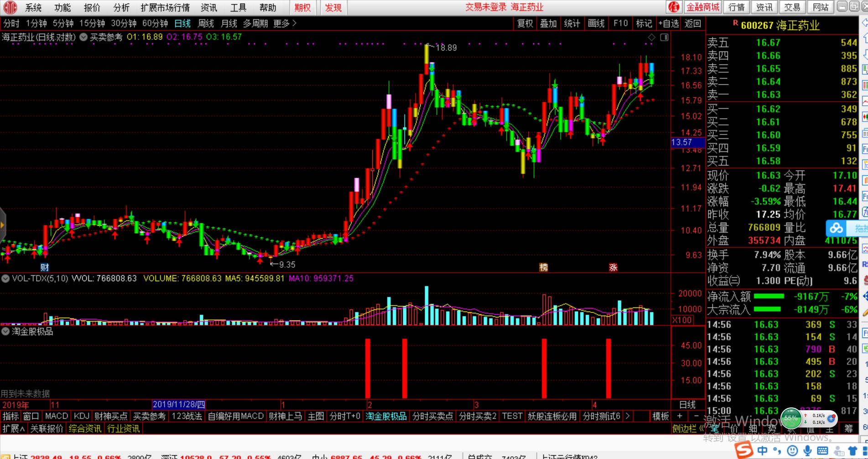Click the ×100 volume scale label
The image size is (868, 459).
(x=682, y=320)
